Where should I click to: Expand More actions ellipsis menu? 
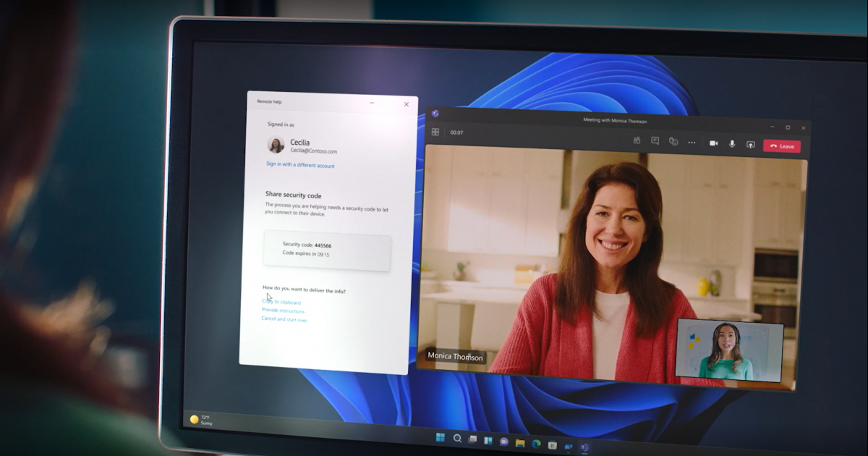point(692,143)
